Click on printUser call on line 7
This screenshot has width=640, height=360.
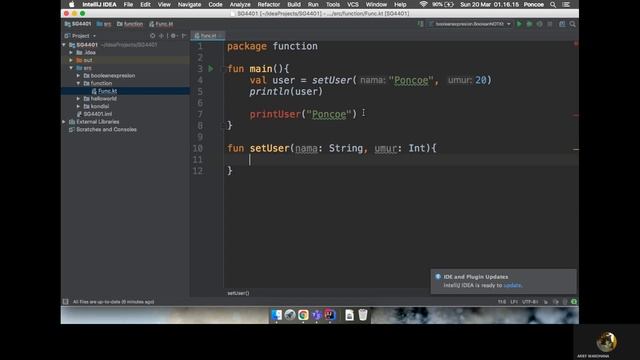point(275,114)
